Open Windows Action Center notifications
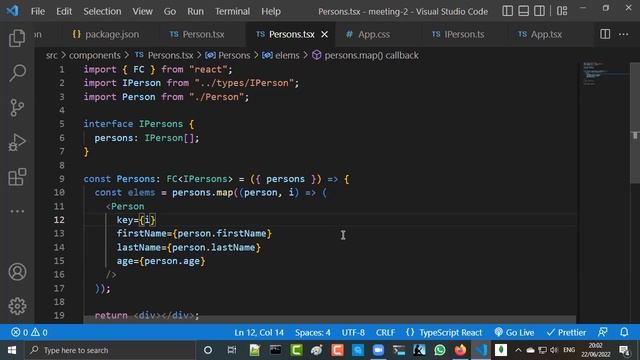The image size is (640, 360). (x=624, y=350)
